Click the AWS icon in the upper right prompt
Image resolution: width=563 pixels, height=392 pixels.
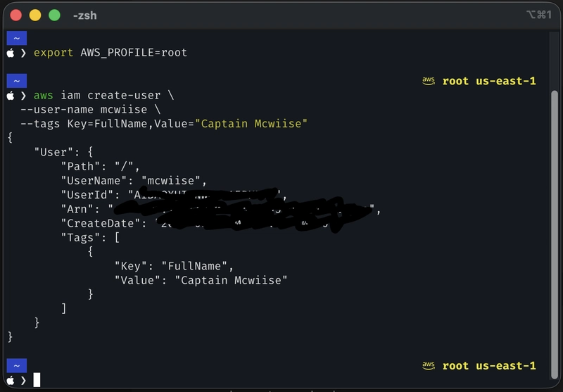coord(429,81)
